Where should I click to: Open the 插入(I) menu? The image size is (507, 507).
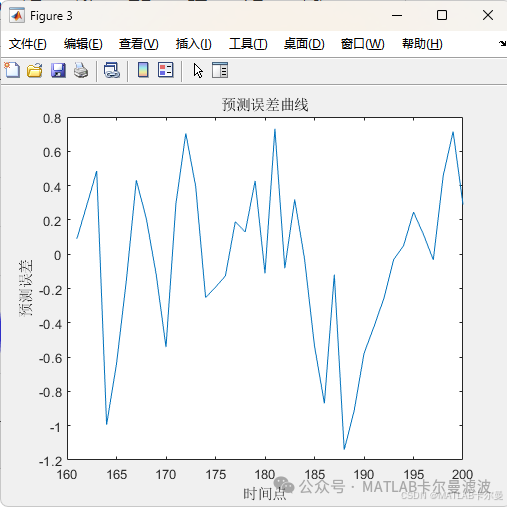click(193, 44)
